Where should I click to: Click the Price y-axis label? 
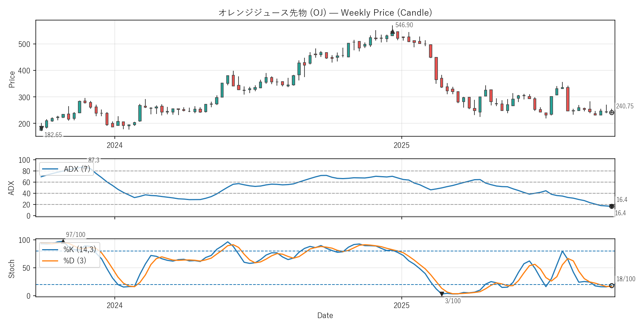point(12,79)
